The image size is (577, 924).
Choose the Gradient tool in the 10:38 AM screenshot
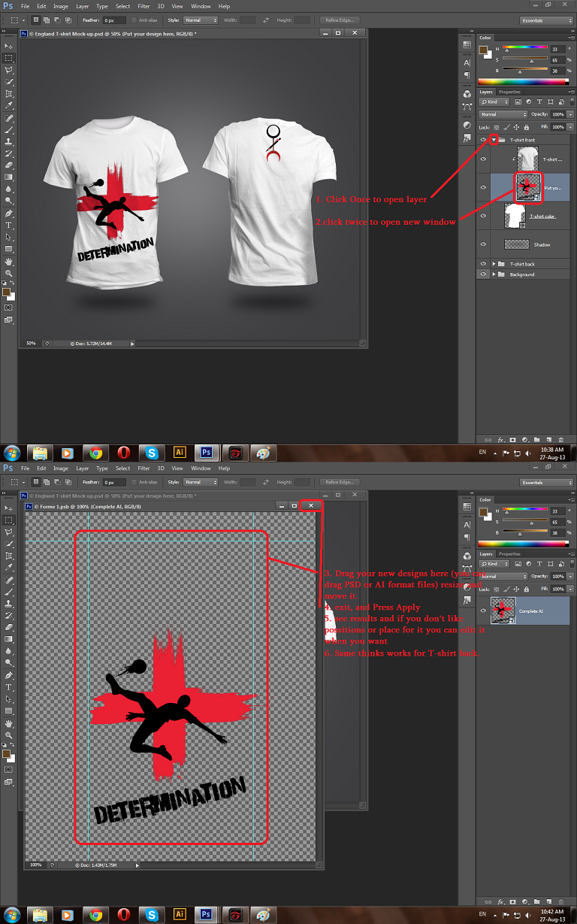(9, 177)
